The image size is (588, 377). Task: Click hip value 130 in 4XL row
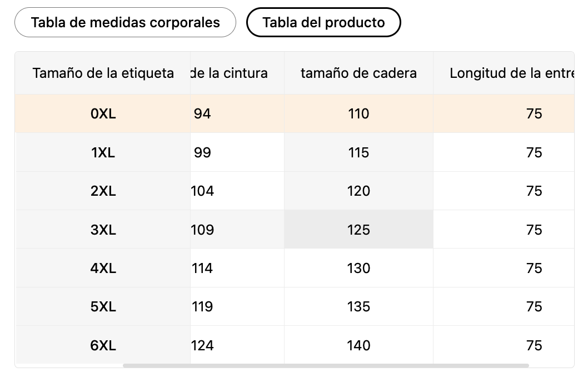click(358, 269)
